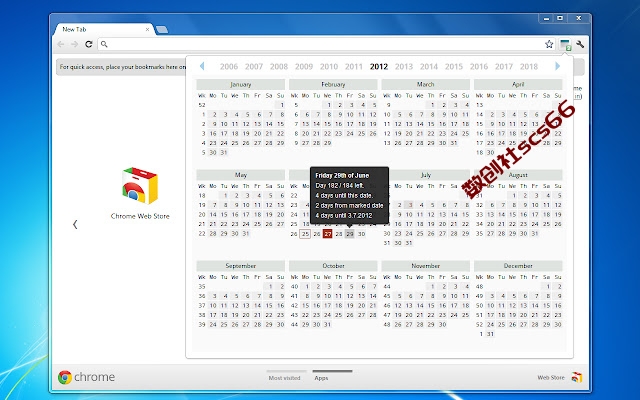Select June 28 in the calendar
The width and height of the screenshot is (640, 400).
point(339,234)
